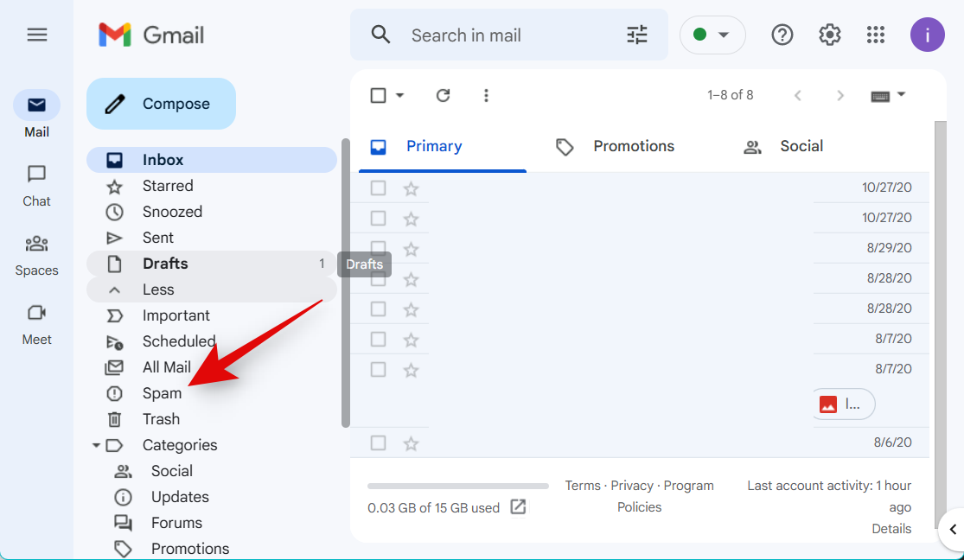The height and width of the screenshot is (560, 964).
Task: Go to newer messages arrow
Action: coord(798,95)
